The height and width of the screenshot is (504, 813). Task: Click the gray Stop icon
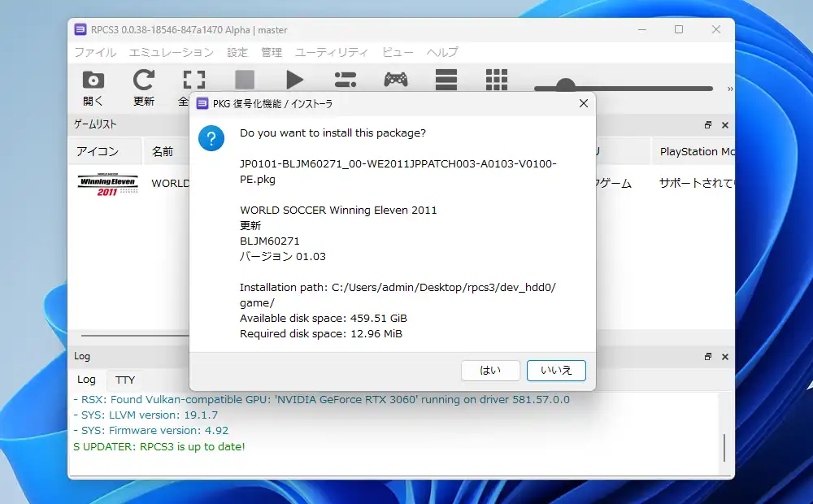click(244, 79)
